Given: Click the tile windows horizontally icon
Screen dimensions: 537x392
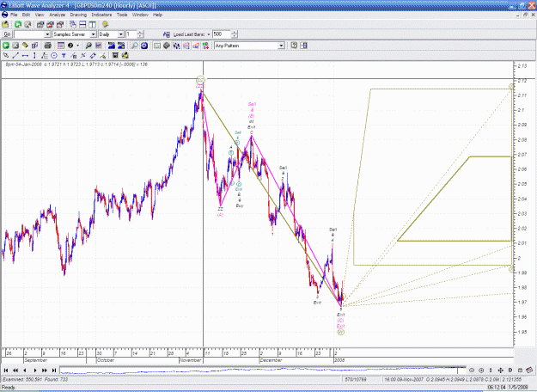Looking at the screenshot, I should click(x=82, y=24).
